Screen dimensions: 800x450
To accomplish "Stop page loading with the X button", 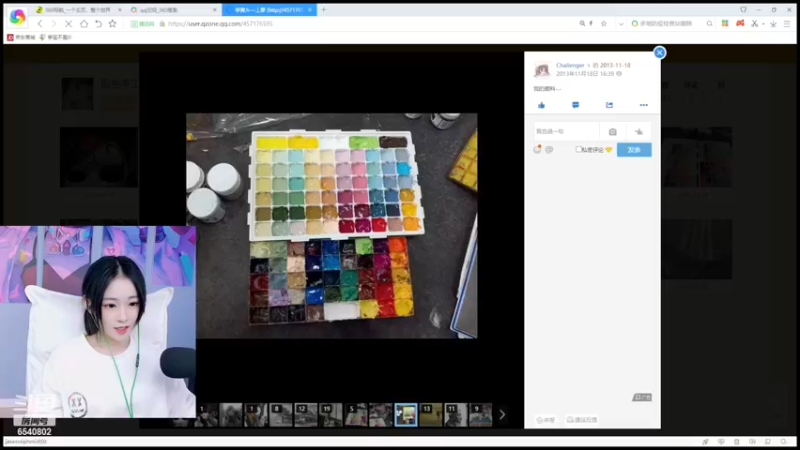I will pos(68,23).
